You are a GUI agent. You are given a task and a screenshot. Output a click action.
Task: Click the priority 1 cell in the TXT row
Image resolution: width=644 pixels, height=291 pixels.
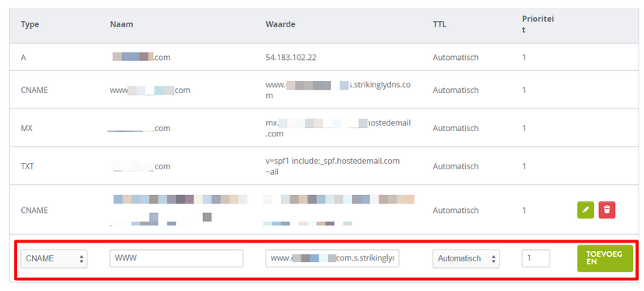[524, 166]
